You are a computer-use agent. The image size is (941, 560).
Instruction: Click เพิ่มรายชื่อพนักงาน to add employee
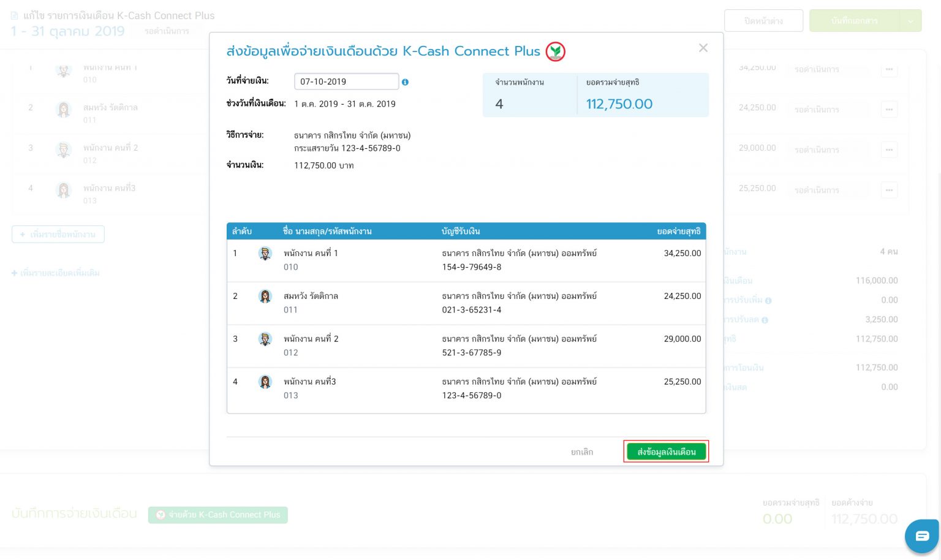click(x=58, y=234)
